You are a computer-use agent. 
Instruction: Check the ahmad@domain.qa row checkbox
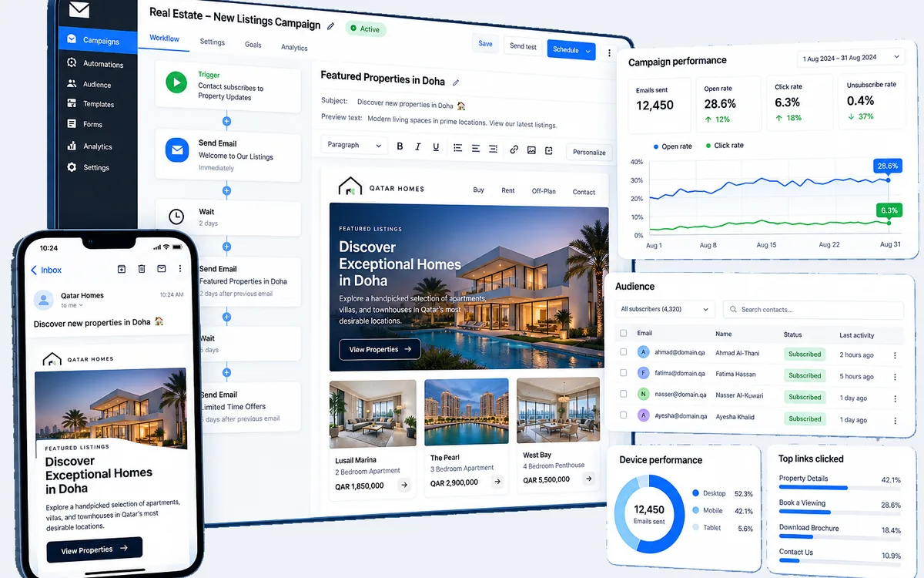point(623,351)
